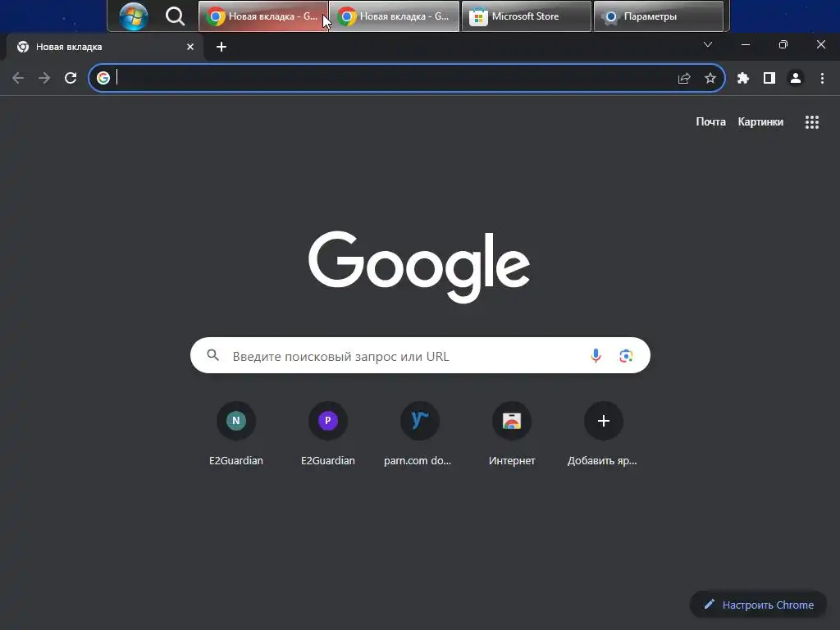The image size is (840, 630).
Task: Open the Картинки link
Action: tap(760, 122)
